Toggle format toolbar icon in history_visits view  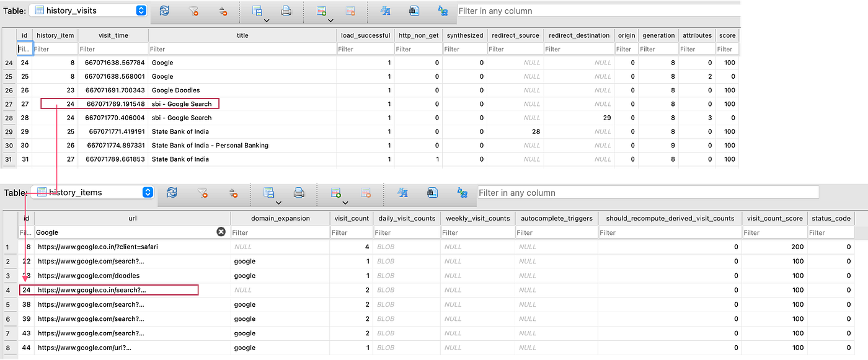(x=385, y=11)
